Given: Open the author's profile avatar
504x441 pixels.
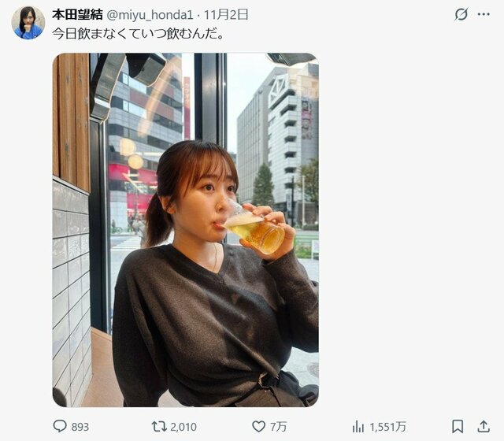Looking at the screenshot, I should pyautogui.click(x=28, y=22).
